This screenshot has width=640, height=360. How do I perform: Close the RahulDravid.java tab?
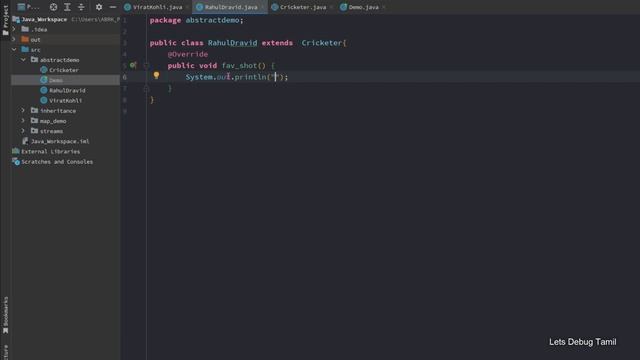pyautogui.click(x=262, y=7)
